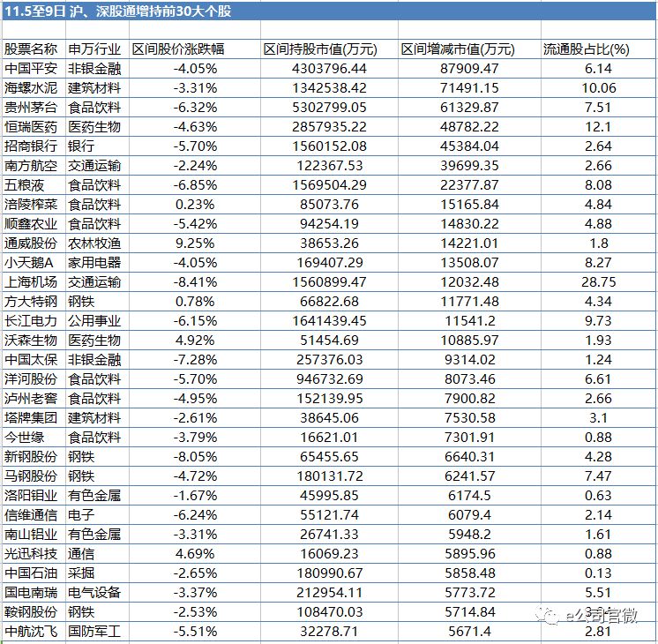Select the cell 沃森生物
This screenshot has height=644, width=658.
31,340
